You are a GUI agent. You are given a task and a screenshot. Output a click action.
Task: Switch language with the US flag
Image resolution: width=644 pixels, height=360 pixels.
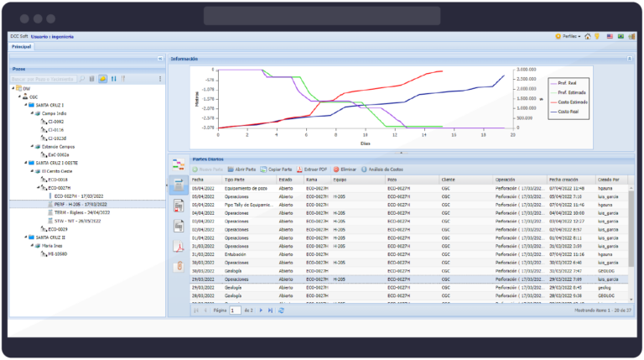point(610,37)
